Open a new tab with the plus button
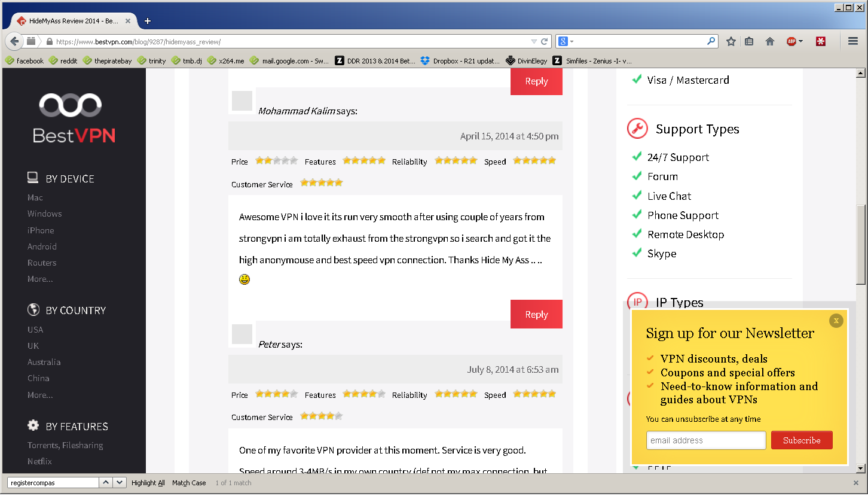The image size is (868, 496). [148, 21]
